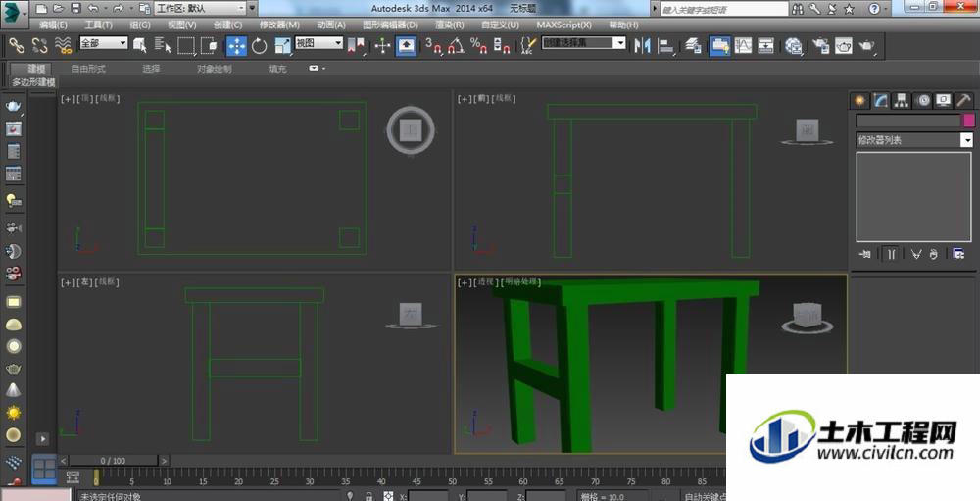This screenshot has height=501, width=980.
Task: Expand the Quick Access Toolbar customize arrow
Action: click(x=253, y=8)
